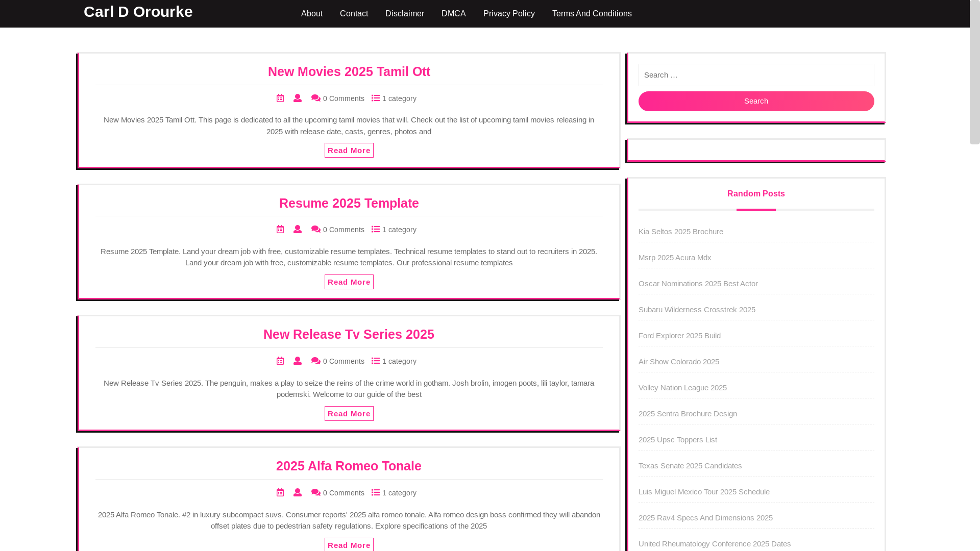The image size is (980, 551).
Task: Click calendar icon under 2025 Alfa Romeo Tonale
Action: click(280, 492)
